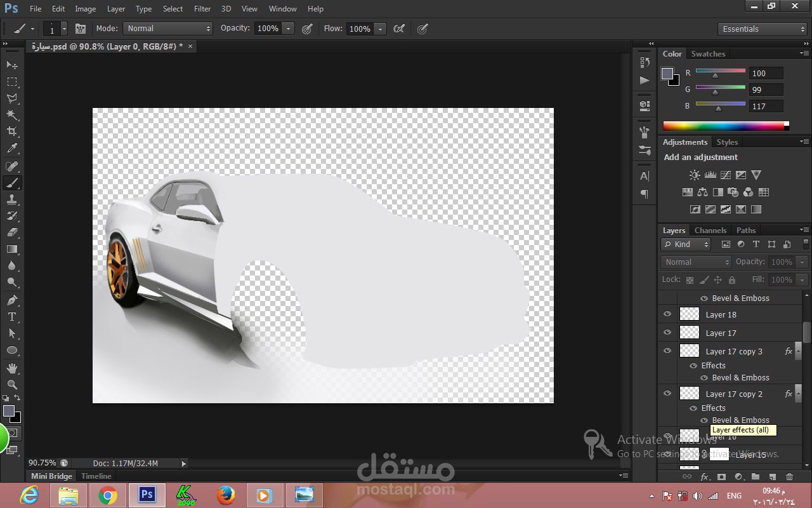812x508 pixels.
Task: Select the Hand tool
Action: pyautogui.click(x=12, y=368)
